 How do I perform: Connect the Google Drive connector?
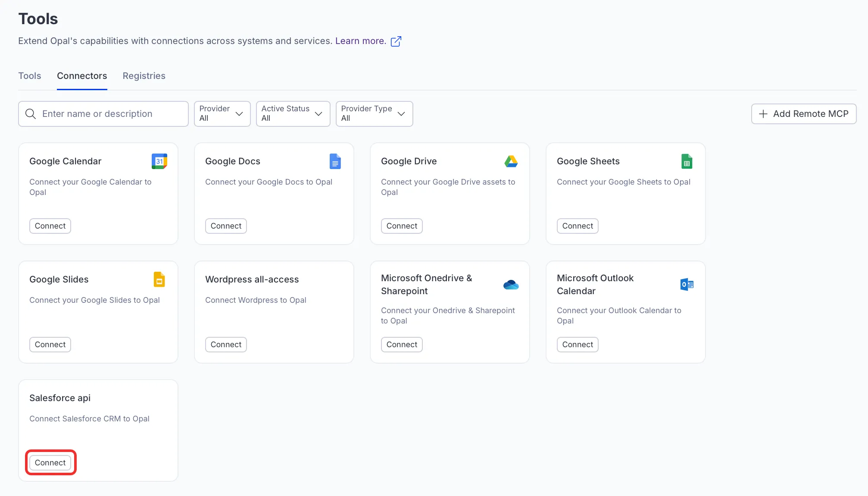tap(402, 226)
